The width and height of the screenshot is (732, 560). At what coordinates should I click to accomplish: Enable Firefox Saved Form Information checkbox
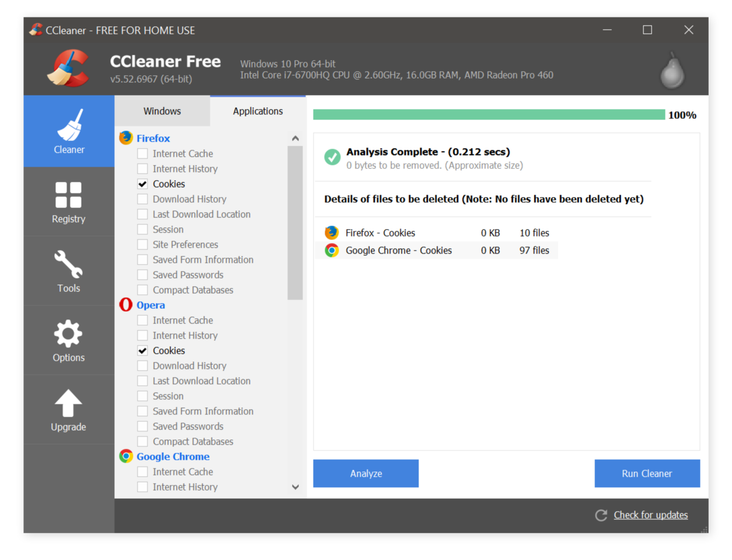tap(142, 259)
